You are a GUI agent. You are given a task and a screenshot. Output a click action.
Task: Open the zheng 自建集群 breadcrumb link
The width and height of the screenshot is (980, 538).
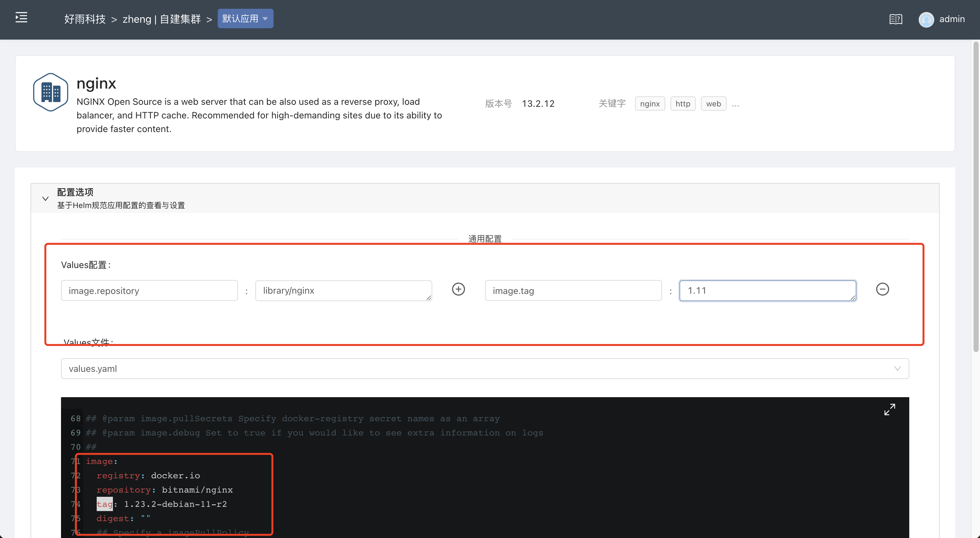coord(161,19)
